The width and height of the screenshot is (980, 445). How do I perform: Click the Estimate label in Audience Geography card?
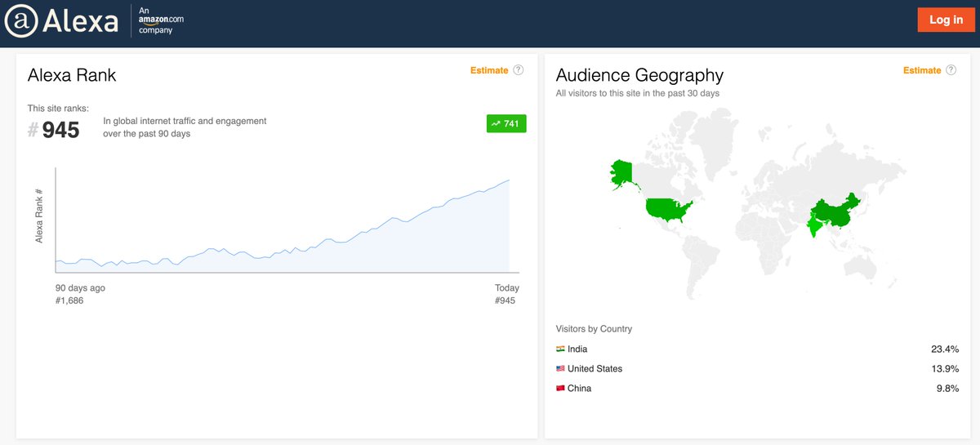[x=922, y=70]
